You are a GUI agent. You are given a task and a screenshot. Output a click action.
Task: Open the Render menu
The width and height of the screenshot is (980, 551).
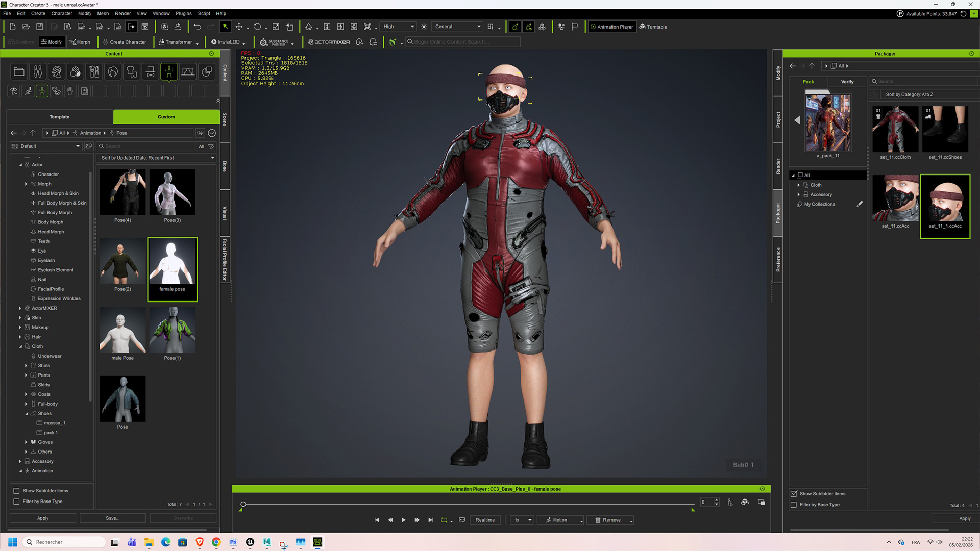[122, 13]
